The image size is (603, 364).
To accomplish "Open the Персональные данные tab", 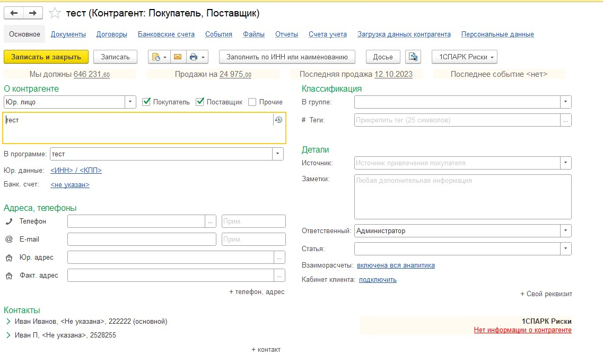I will point(497,34).
